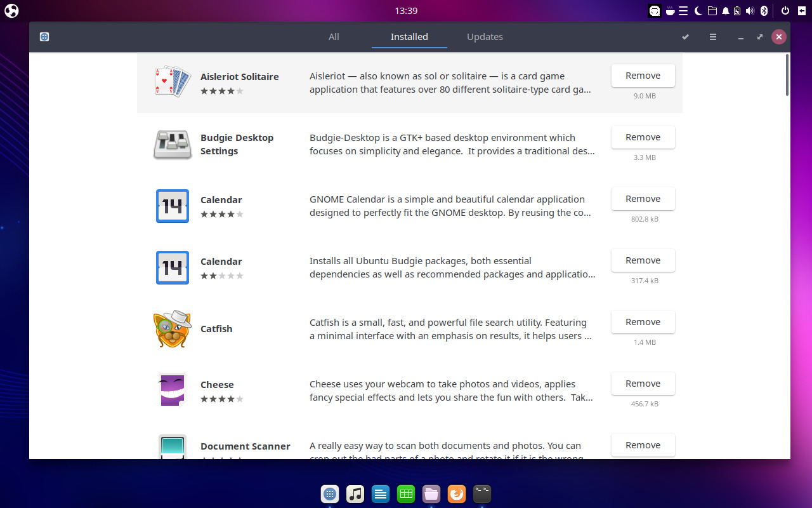Open the Catfish app icon
Screen dimensions: 812x508
(x=172, y=329)
